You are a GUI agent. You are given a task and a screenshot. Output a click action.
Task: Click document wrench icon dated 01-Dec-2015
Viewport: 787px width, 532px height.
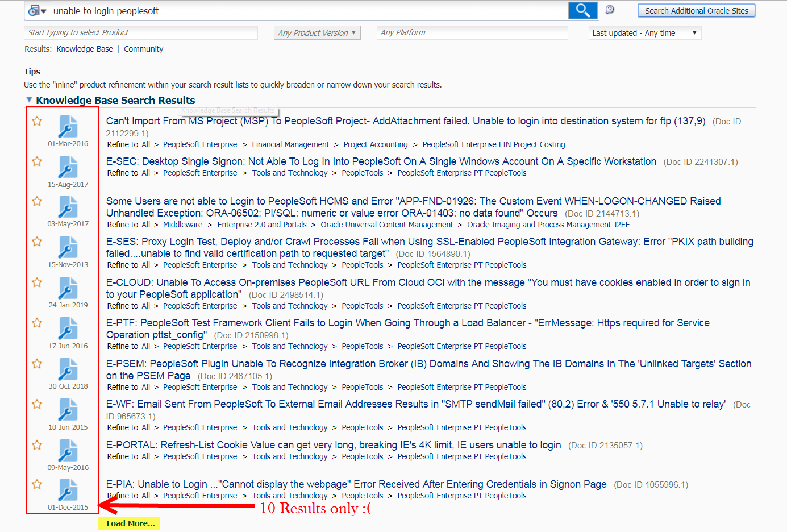pos(68,490)
